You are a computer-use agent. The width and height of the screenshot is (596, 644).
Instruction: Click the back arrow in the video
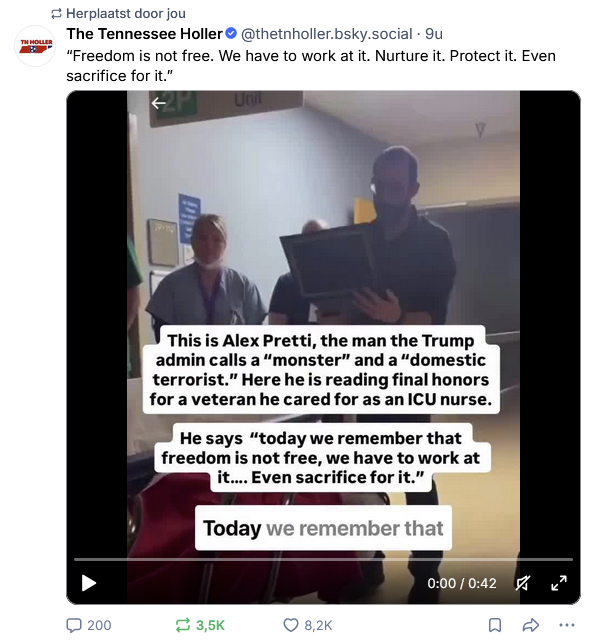(x=159, y=103)
